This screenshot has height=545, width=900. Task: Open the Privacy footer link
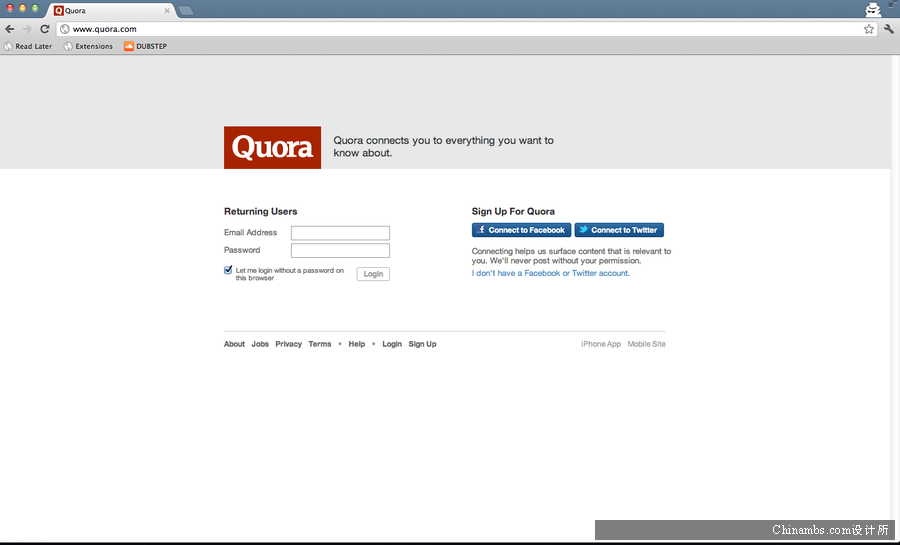[x=288, y=344]
